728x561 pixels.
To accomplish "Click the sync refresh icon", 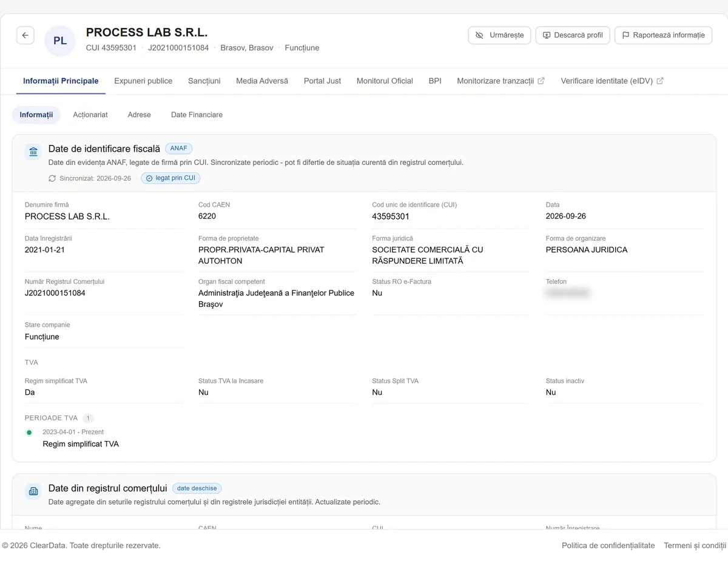I will click(x=52, y=178).
